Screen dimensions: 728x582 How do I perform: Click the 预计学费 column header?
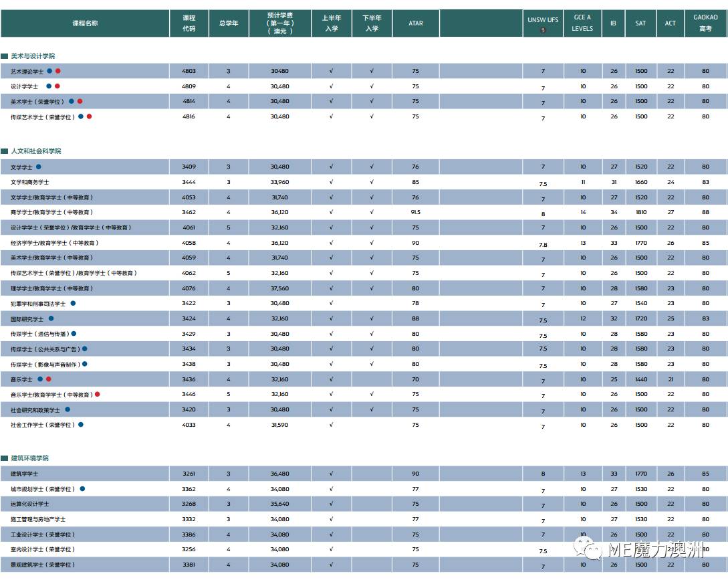(x=280, y=23)
